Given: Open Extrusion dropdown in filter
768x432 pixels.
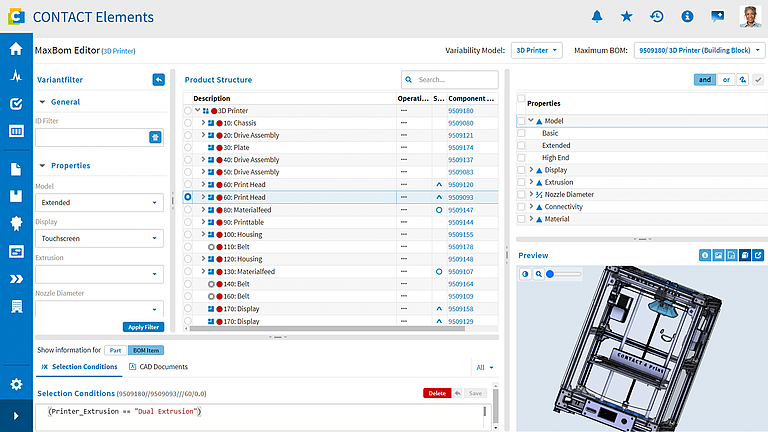Looking at the screenshot, I should [99, 274].
